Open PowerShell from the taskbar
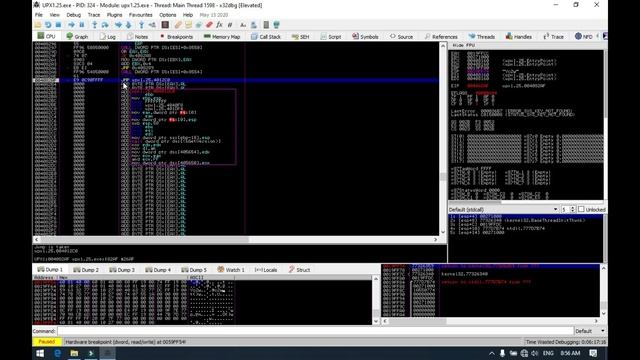Screen dimensions: 640x360 pyautogui.click(x=91, y=353)
